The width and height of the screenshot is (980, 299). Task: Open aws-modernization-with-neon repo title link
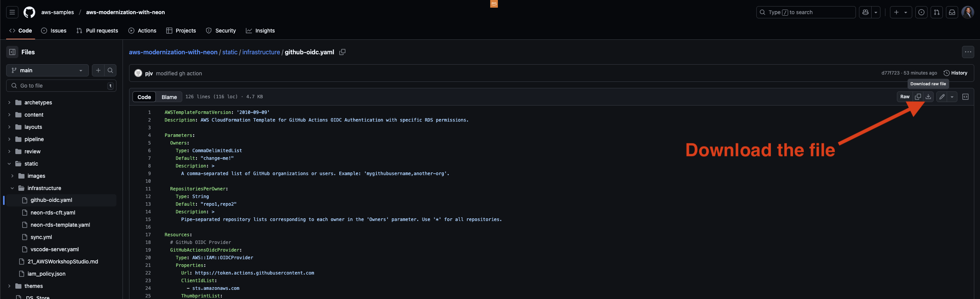coord(126,12)
